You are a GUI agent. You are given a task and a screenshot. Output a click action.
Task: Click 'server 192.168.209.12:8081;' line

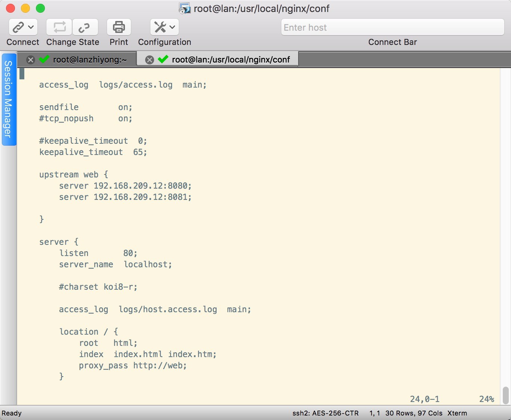pos(125,197)
